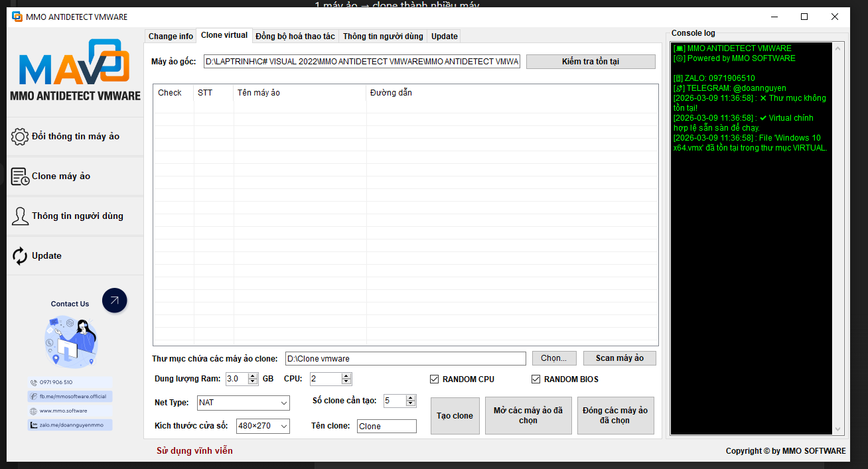Screen dimensions: 868x469
Task: Switch to the Đồng bộ hoá thao tác tab
Action: (x=295, y=36)
